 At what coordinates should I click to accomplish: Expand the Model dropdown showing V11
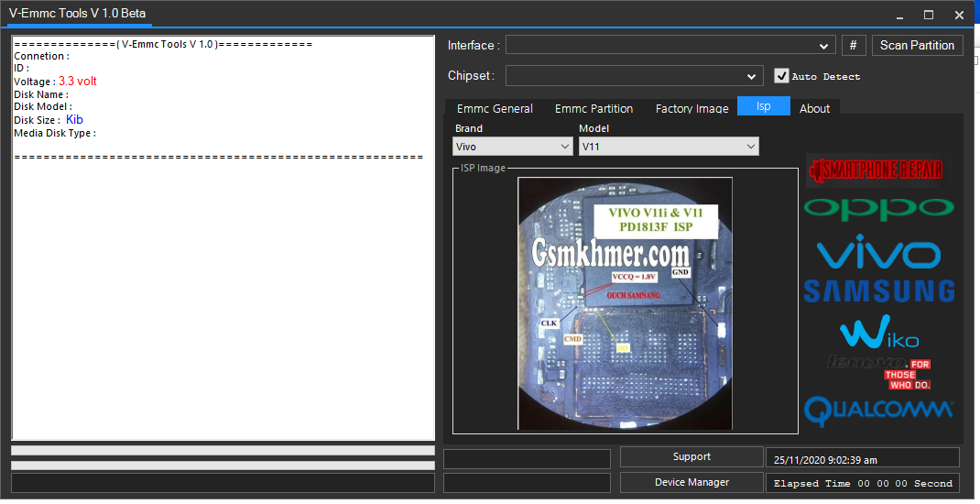(669, 147)
